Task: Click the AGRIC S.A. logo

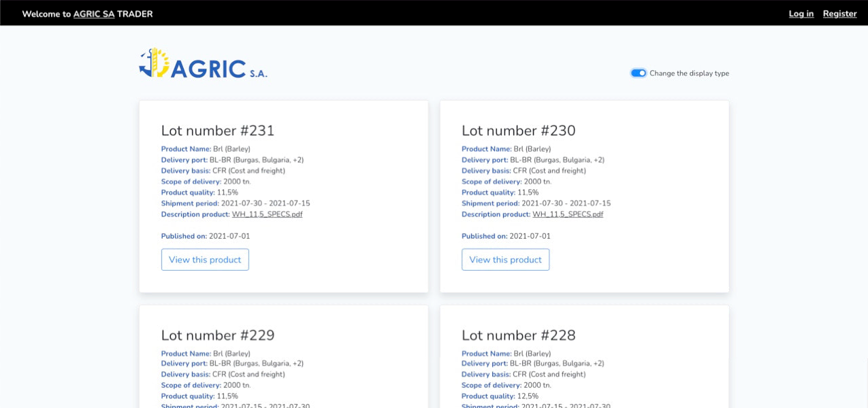Action: click(x=203, y=64)
